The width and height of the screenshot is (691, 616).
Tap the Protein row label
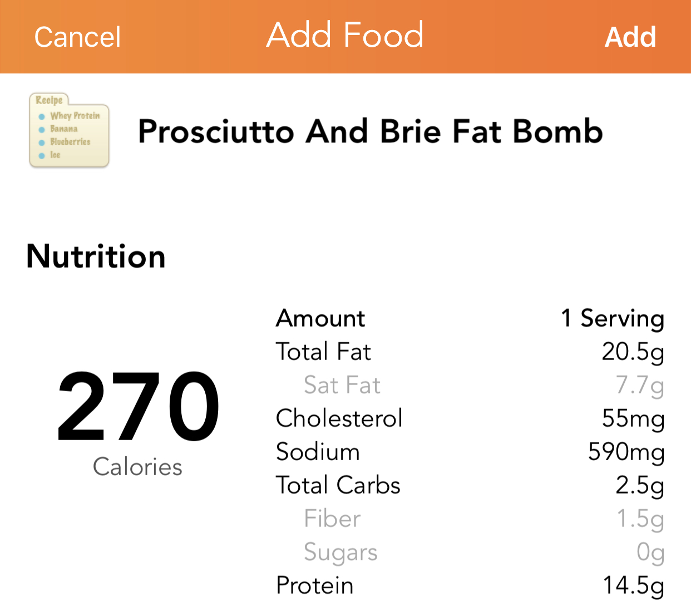coord(314,585)
